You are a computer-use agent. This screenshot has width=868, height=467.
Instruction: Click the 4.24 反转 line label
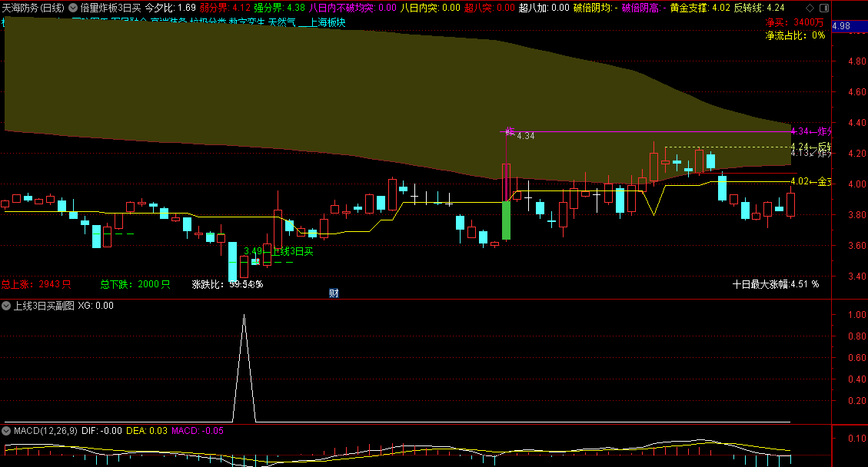pos(810,147)
